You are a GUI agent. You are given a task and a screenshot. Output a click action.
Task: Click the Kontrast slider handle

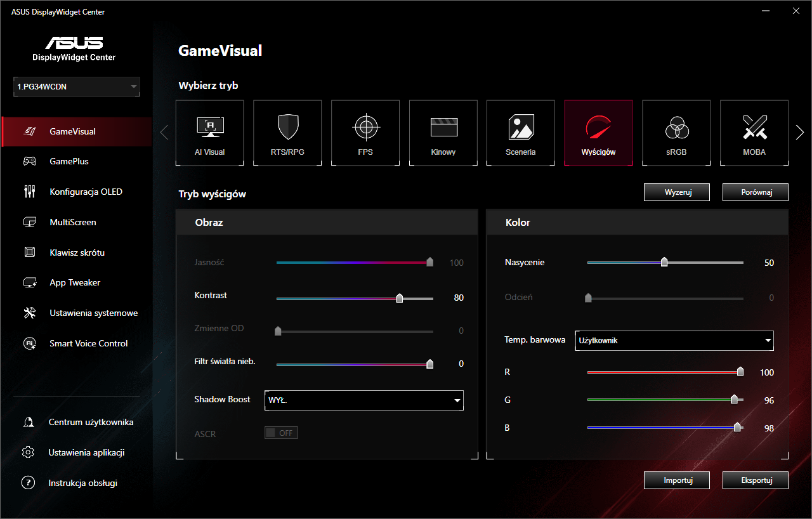(x=399, y=298)
